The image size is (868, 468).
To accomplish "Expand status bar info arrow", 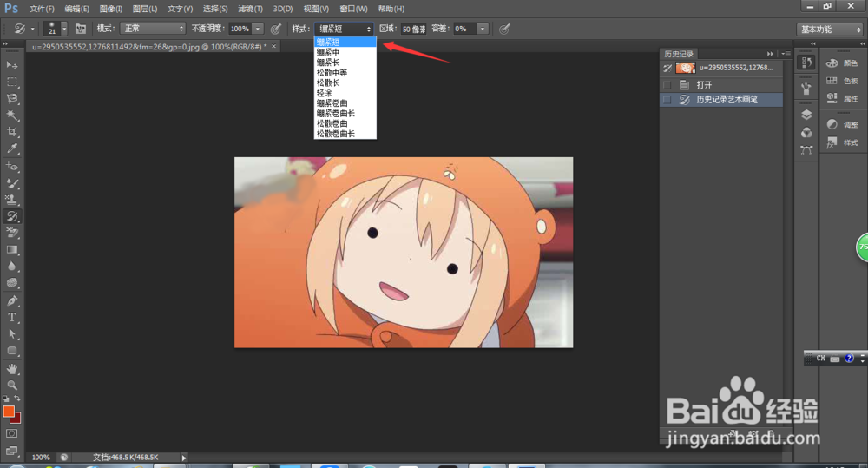I will click(184, 458).
